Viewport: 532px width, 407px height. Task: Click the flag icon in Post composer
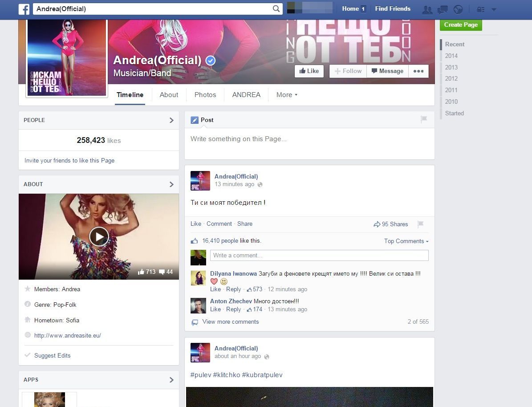pyautogui.click(x=424, y=119)
